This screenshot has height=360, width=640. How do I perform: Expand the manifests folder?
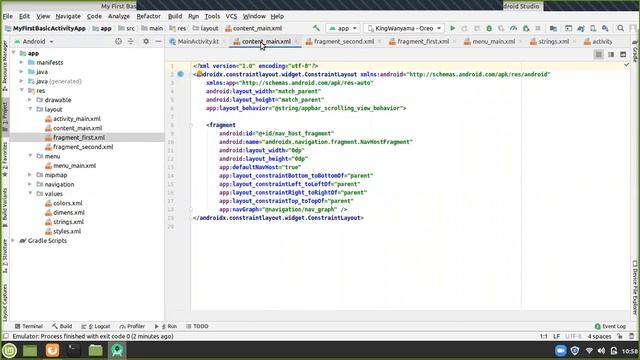[22, 62]
